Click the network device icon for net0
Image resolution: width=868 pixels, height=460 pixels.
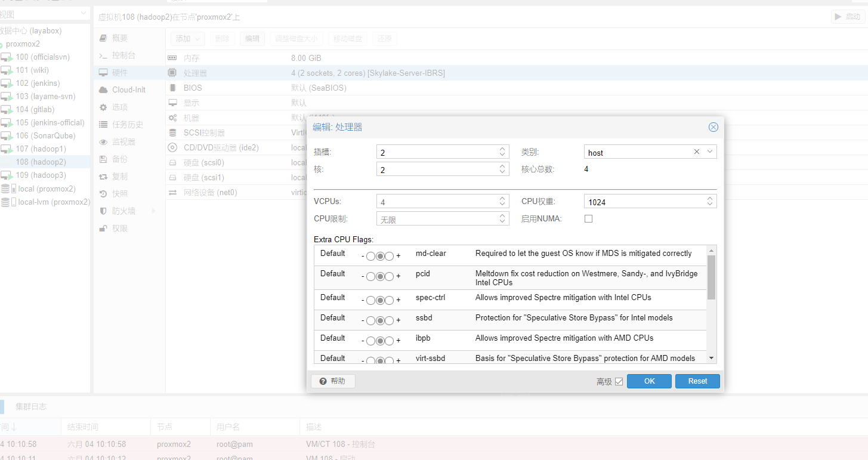pos(172,192)
